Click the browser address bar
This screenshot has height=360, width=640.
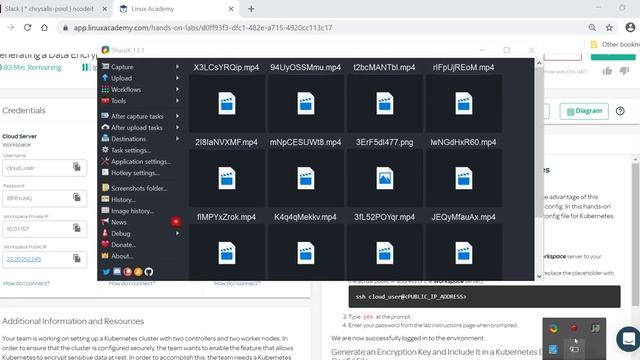point(322,28)
